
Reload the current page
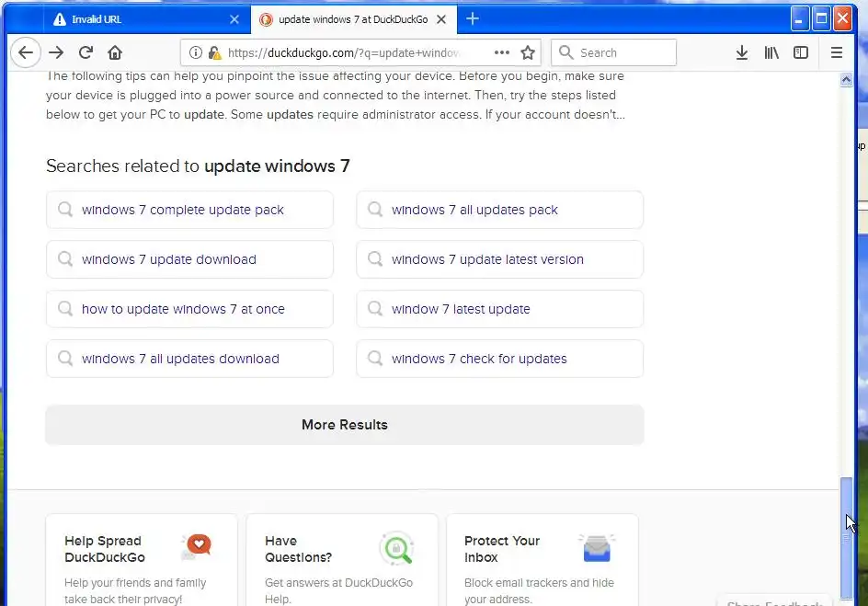tap(86, 52)
